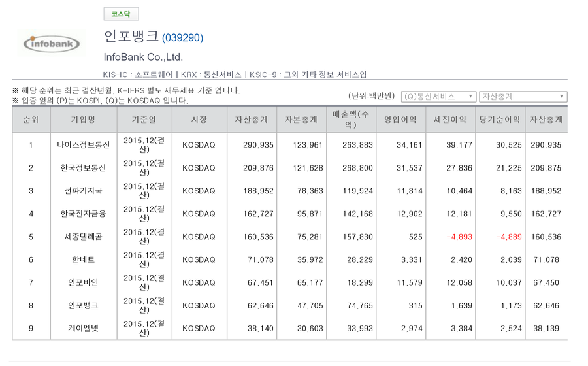Click the (단위:백만원) unit label
Viewport: 588px width, 366px height.
pos(372,96)
